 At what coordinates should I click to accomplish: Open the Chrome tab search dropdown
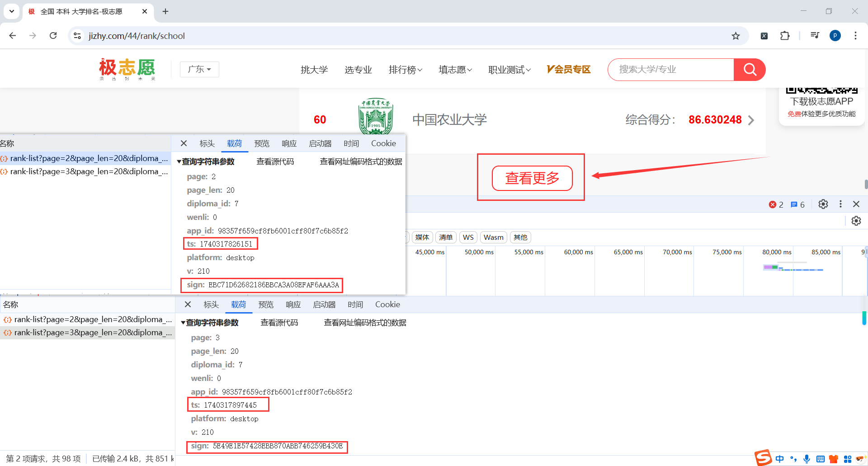(x=12, y=11)
